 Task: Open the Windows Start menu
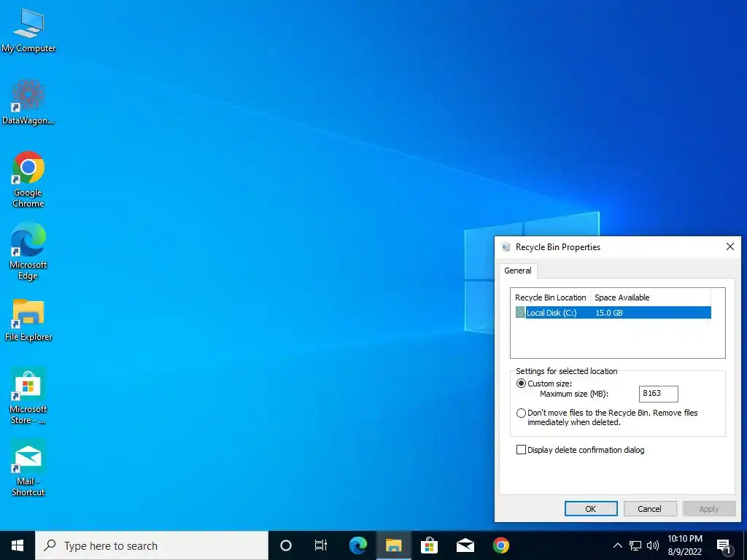coord(18,545)
